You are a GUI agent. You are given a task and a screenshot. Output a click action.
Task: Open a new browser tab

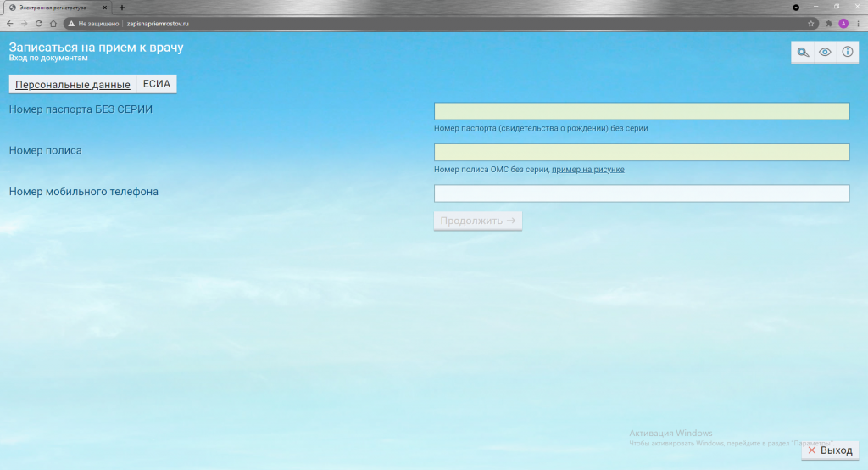pos(122,7)
